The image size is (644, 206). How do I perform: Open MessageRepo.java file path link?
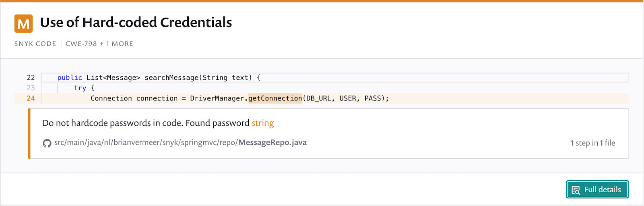click(181, 142)
